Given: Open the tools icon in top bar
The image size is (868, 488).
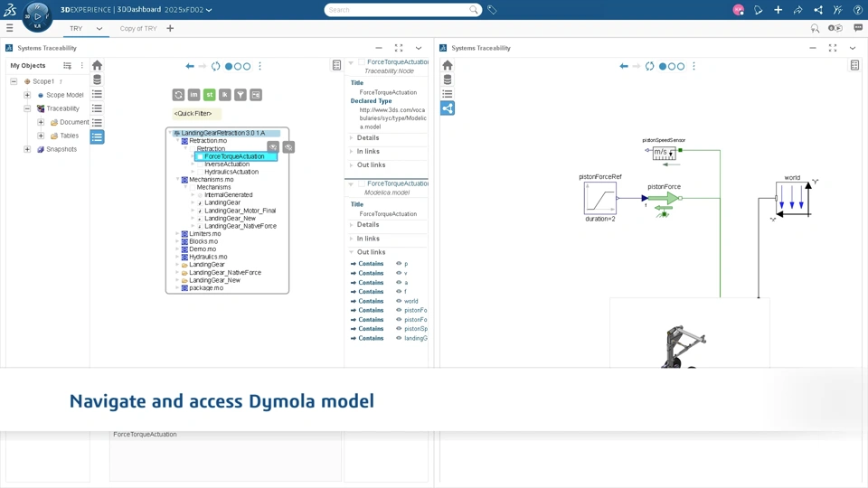Looking at the screenshot, I should 837,10.
